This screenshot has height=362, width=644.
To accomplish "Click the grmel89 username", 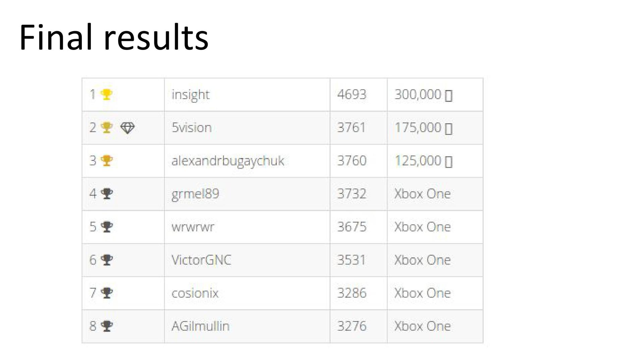I will point(195,194).
